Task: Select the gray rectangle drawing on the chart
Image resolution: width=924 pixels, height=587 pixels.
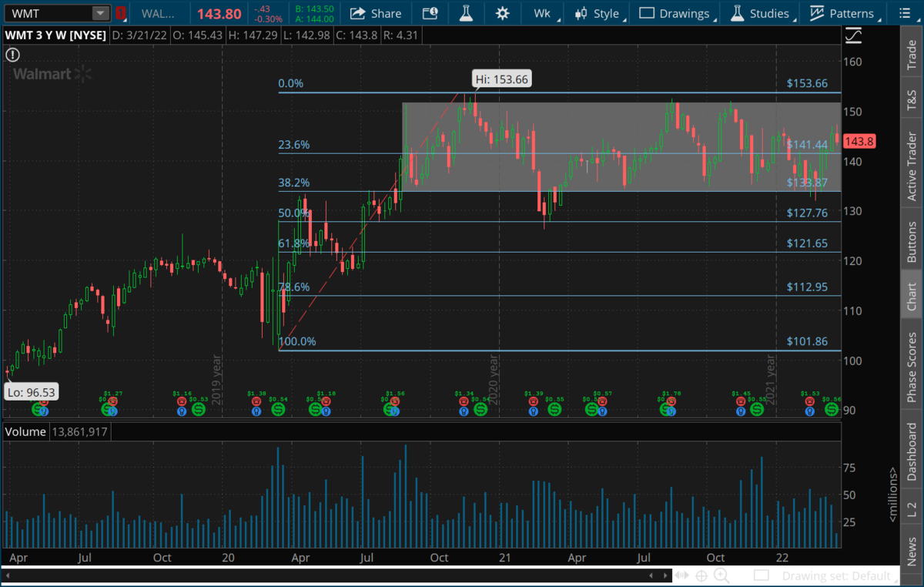Action: point(620,147)
